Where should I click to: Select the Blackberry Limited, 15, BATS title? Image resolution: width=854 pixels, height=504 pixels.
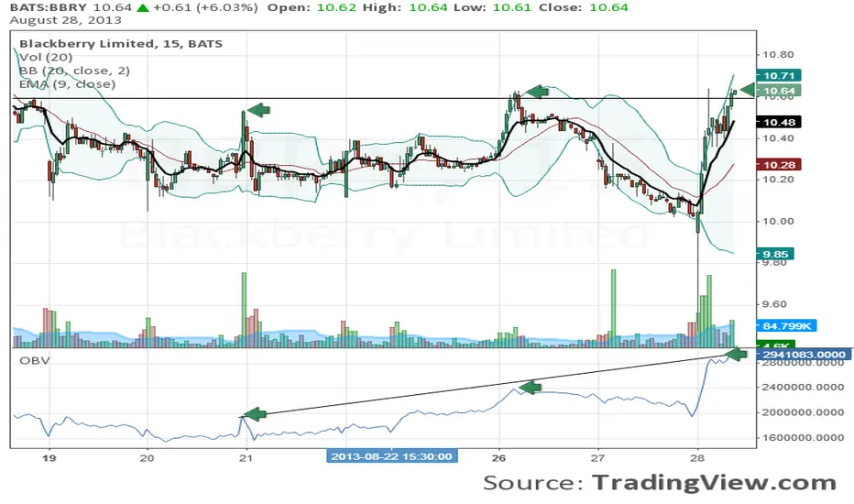pos(121,44)
